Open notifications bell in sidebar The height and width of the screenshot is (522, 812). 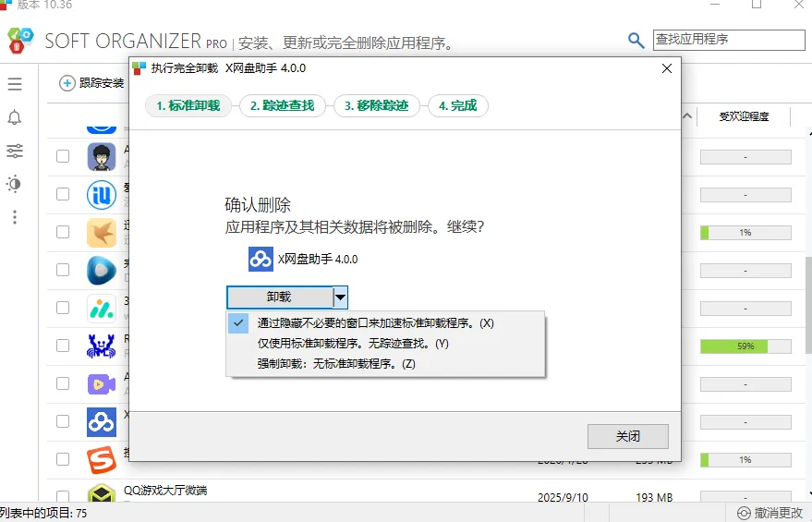coord(15,117)
